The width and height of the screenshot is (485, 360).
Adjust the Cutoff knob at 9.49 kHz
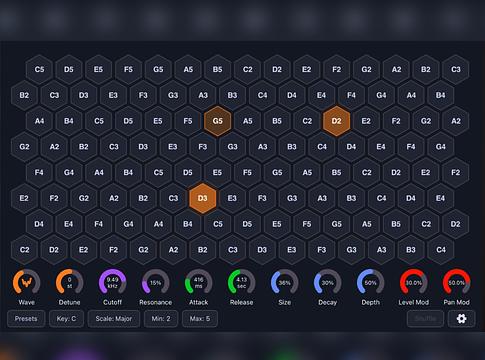point(112,283)
